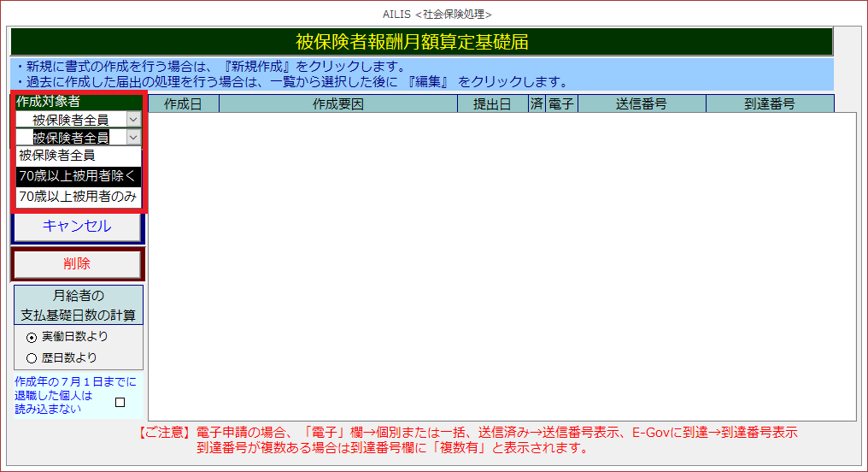Enable the 退職した個人は読み込まない checkbox
The height and width of the screenshot is (472, 868).
tap(120, 402)
